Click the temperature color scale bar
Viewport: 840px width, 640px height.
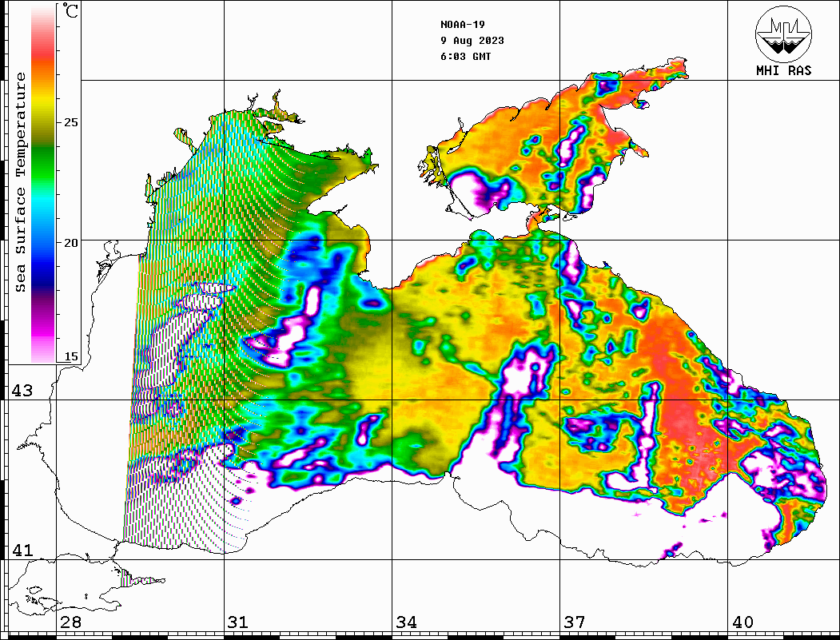pos(43,184)
